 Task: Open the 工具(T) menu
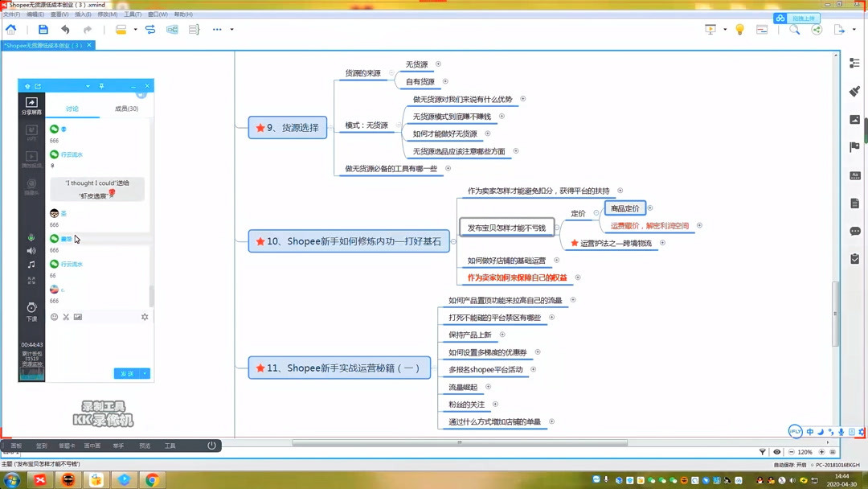click(x=132, y=14)
